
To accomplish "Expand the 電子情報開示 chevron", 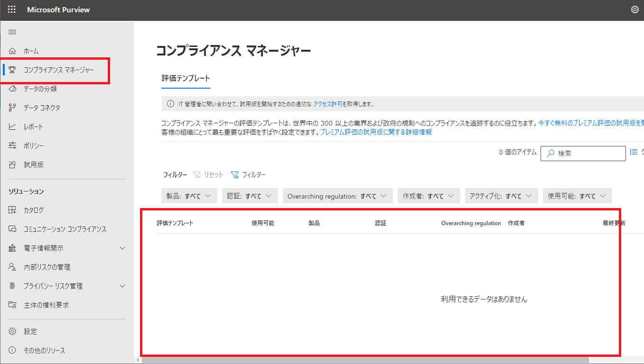I will 122,248.
